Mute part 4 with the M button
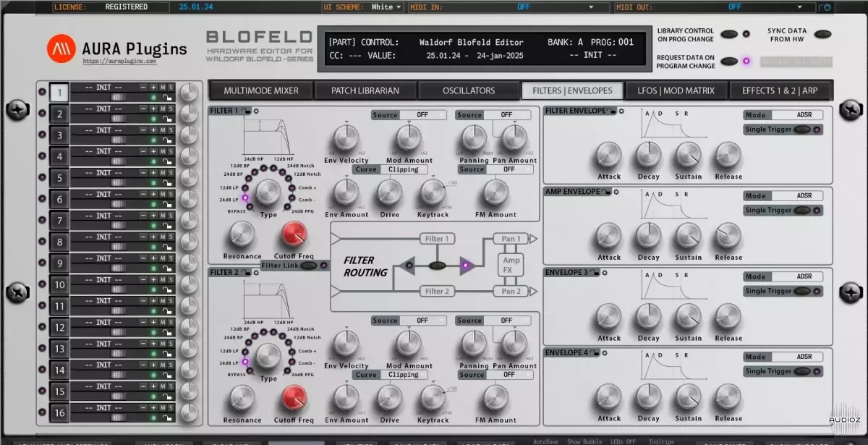 coord(163,151)
